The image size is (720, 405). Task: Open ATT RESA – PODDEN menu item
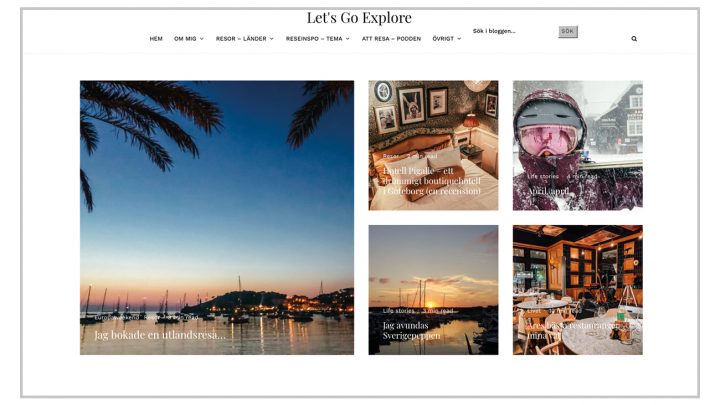391,39
